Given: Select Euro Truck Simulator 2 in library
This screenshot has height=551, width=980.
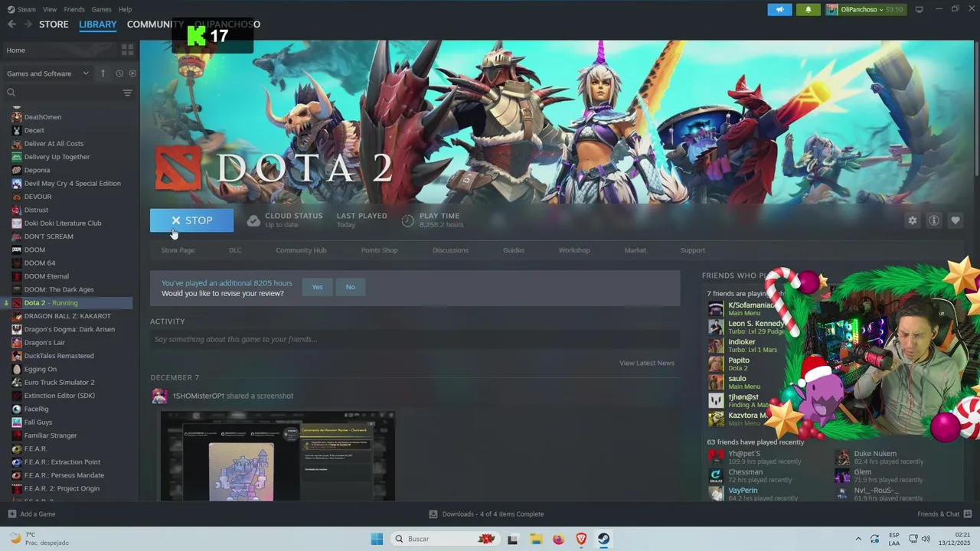Looking at the screenshot, I should pos(60,383).
